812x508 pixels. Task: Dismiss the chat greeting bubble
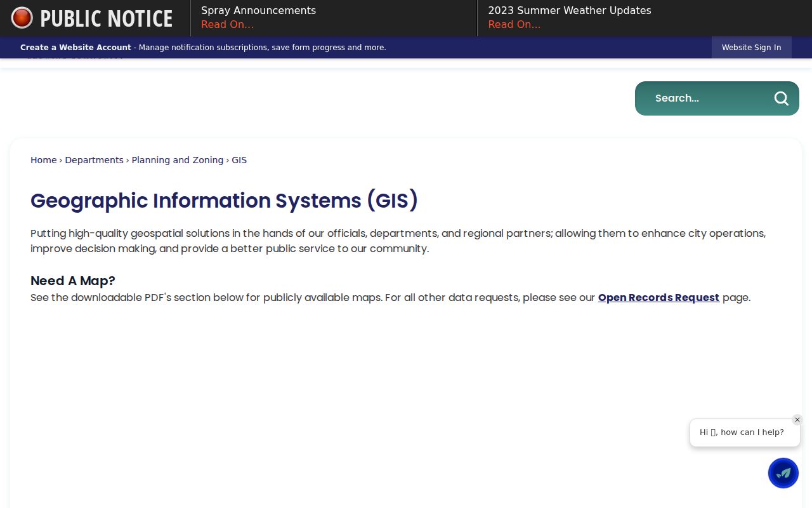(797, 420)
